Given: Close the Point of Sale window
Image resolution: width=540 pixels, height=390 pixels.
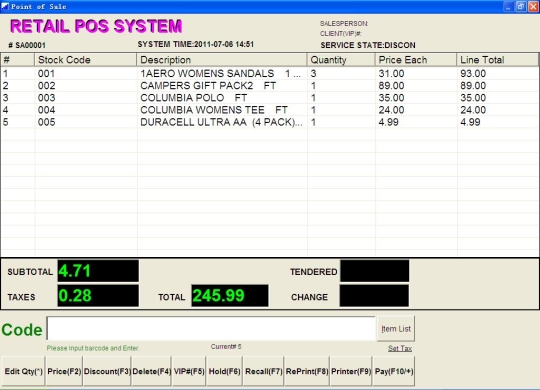Looking at the screenshot, I should click(x=533, y=7).
